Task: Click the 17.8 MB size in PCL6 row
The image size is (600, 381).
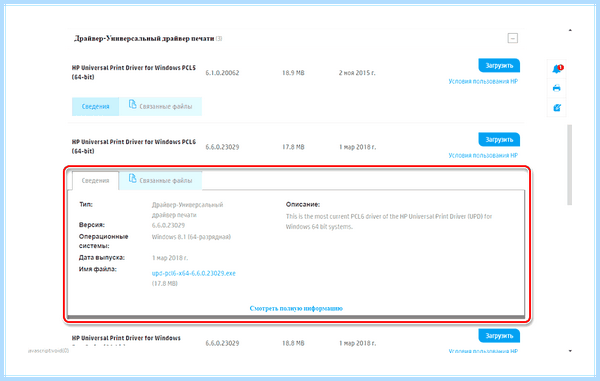Action: [293, 147]
